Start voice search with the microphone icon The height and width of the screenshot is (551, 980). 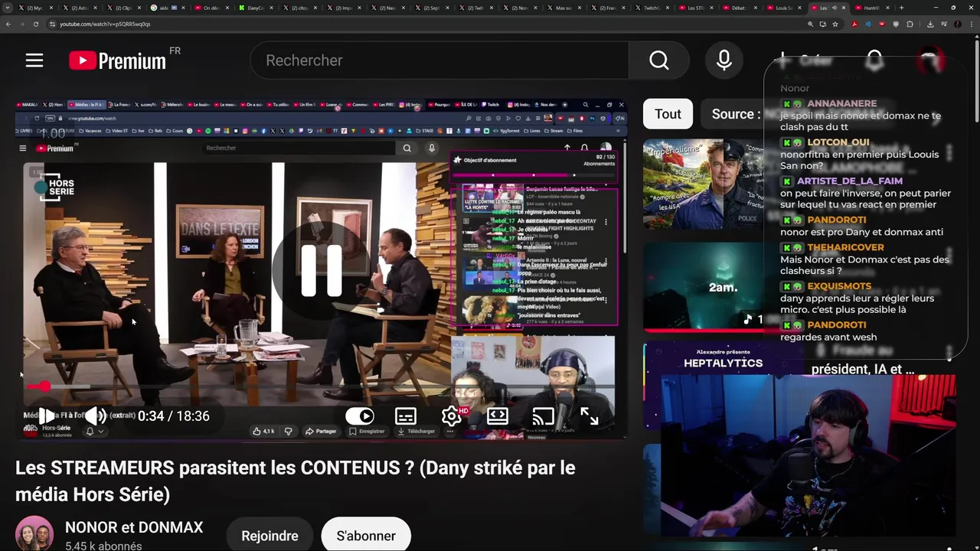(724, 60)
